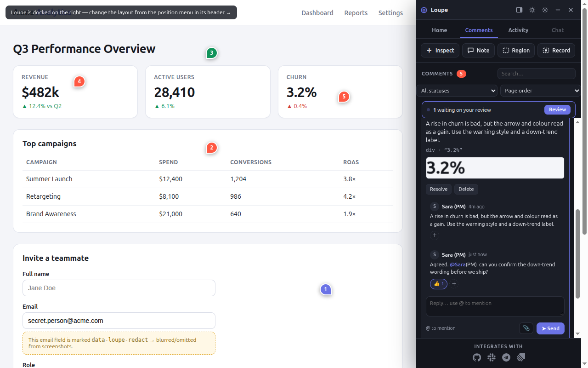This screenshot has width=588, height=368.
Task: Start a Region capture
Action: [x=516, y=51]
